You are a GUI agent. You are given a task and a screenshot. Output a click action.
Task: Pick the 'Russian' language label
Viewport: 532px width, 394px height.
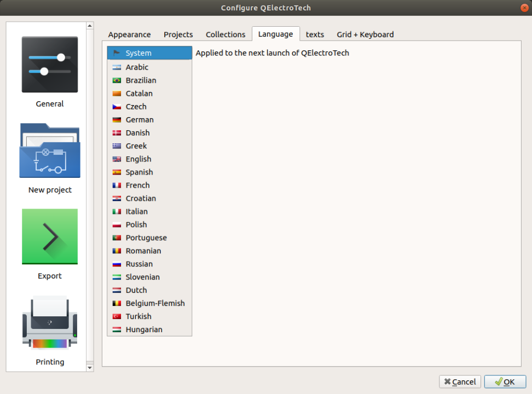point(139,264)
